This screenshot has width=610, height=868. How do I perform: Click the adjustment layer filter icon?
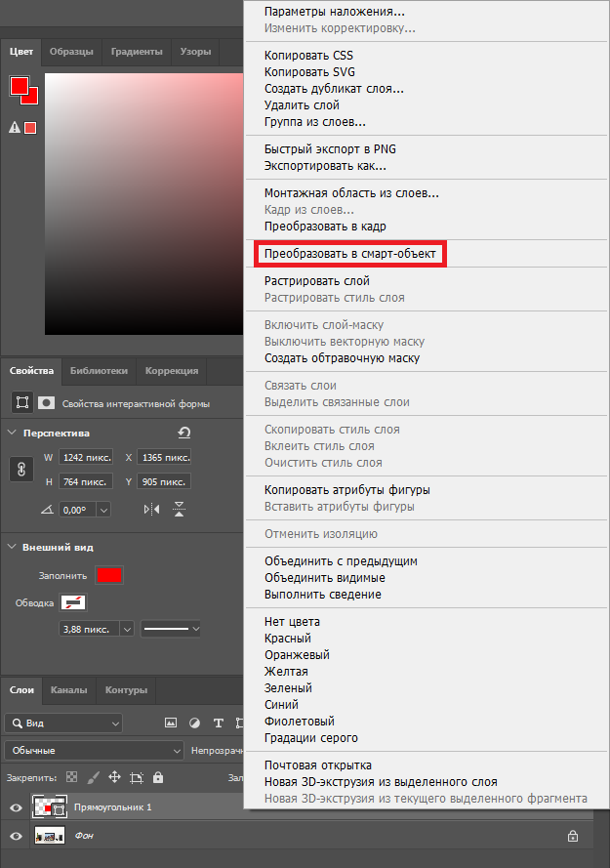pyautogui.click(x=195, y=723)
